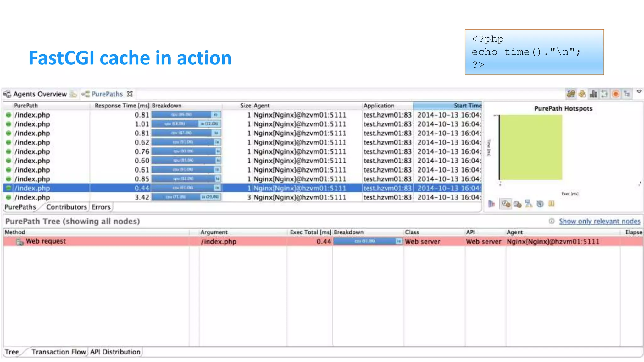Click the info icon beside Show only relevant nodes
This screenshot has width=644, height=362.
pyautogui.click(x=552, y=221)
